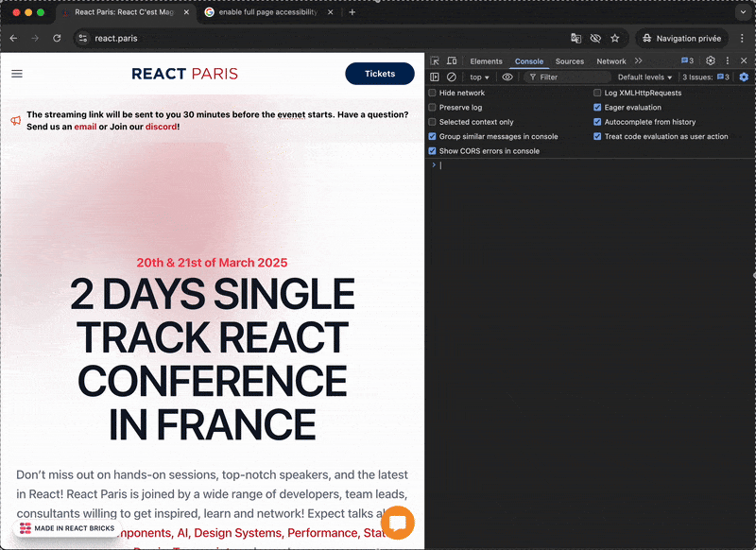Click the megaphone announcement icon
The width and height of the screenshot is (756, 550).
pos(16,120)
